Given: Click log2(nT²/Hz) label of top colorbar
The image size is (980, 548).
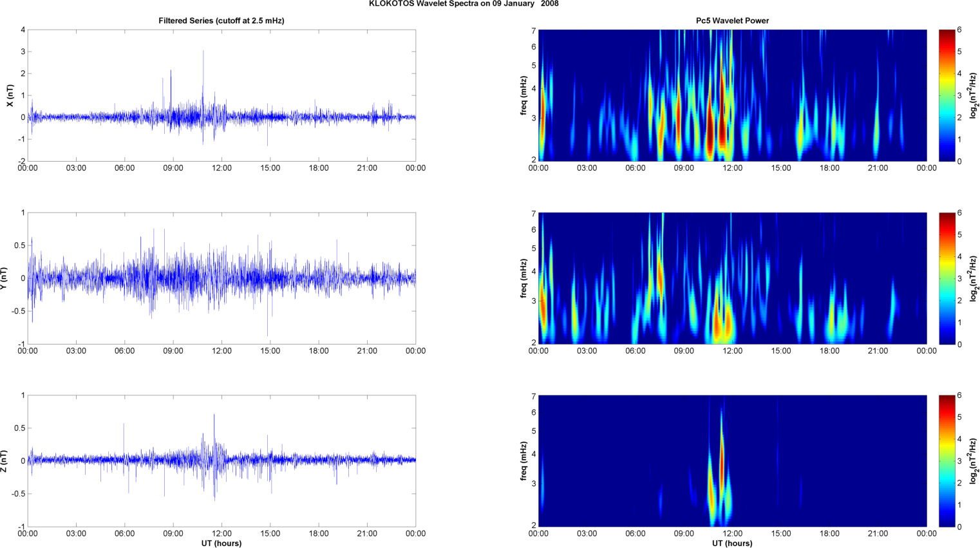Looking at the screenshot, I should coord(973,95).
